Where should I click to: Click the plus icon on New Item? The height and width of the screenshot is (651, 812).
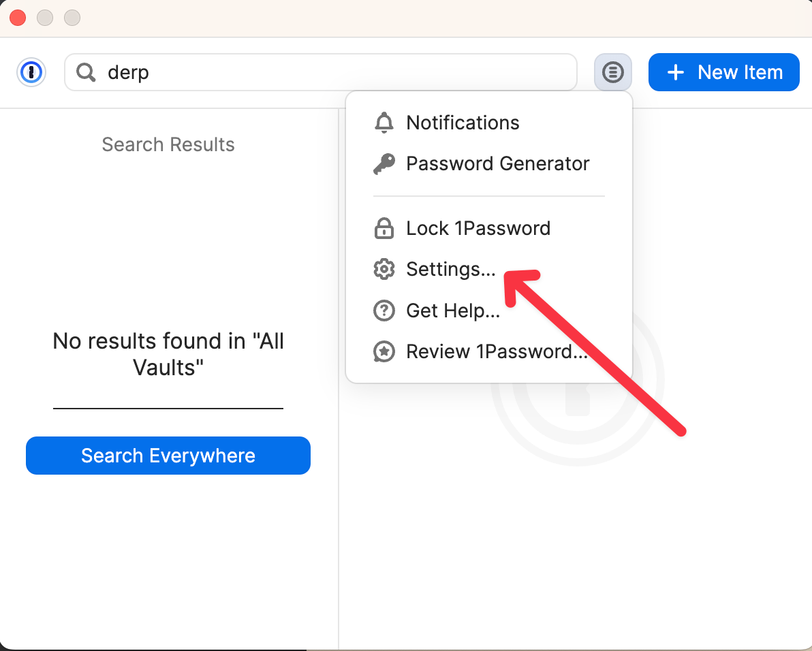(675, 72)
